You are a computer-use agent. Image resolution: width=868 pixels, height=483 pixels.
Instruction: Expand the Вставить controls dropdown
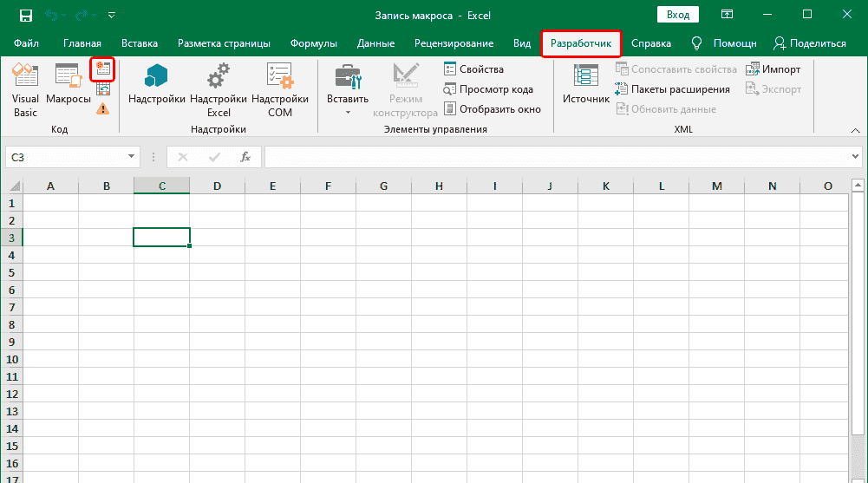(x=348, y=113)
